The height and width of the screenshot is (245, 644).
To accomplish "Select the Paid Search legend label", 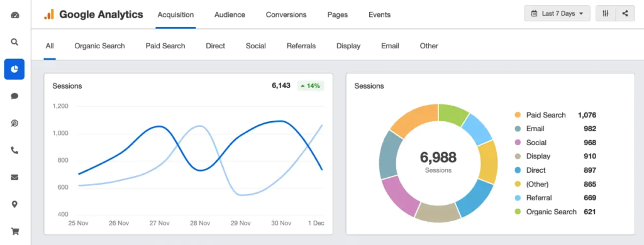I will pyautogui.click(x=546, y=116).
